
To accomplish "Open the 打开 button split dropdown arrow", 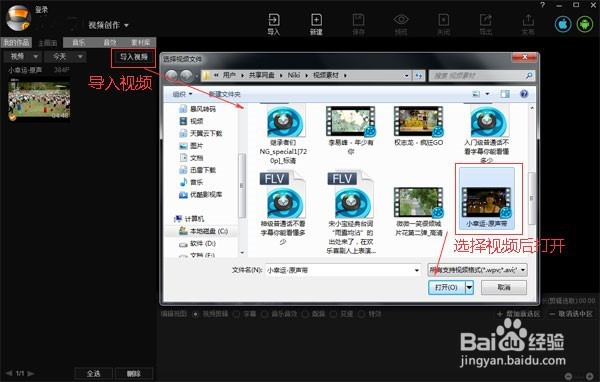I will click(470, 287).
